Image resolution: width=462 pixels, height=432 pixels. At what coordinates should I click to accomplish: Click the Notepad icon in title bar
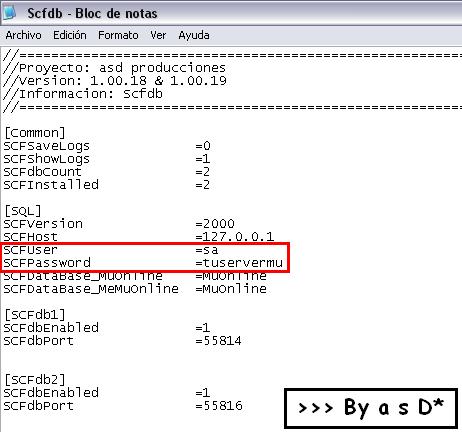(x=9, y=13)
